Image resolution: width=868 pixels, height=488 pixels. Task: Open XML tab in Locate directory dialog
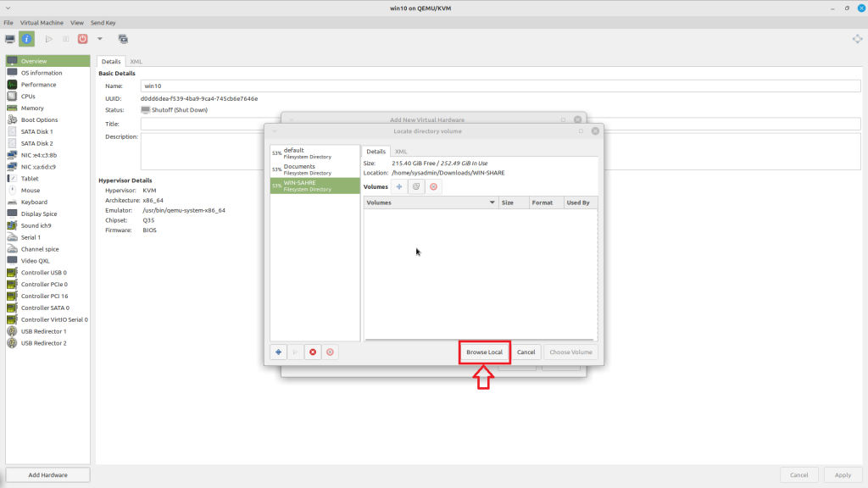[x=401, y=151]
